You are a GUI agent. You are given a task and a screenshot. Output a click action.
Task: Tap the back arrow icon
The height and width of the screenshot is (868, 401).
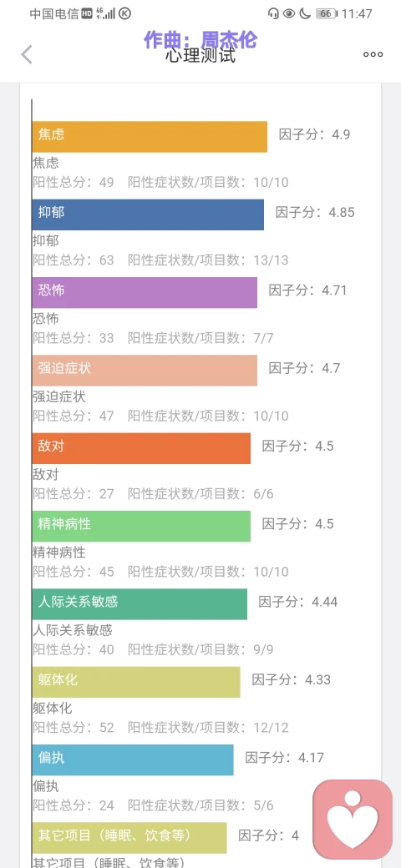(27, 54)
